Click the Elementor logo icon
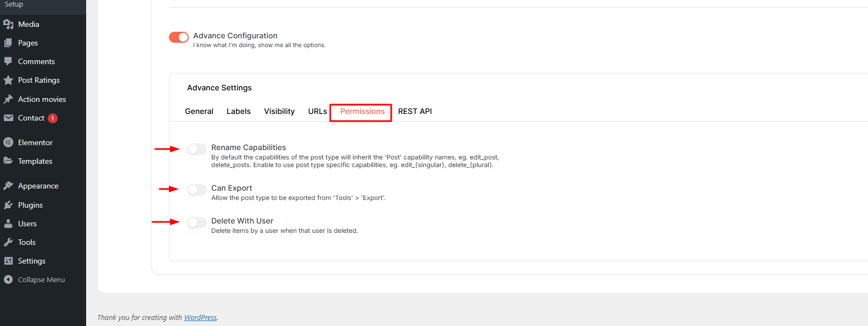868x326 pixels. (8, 142)
